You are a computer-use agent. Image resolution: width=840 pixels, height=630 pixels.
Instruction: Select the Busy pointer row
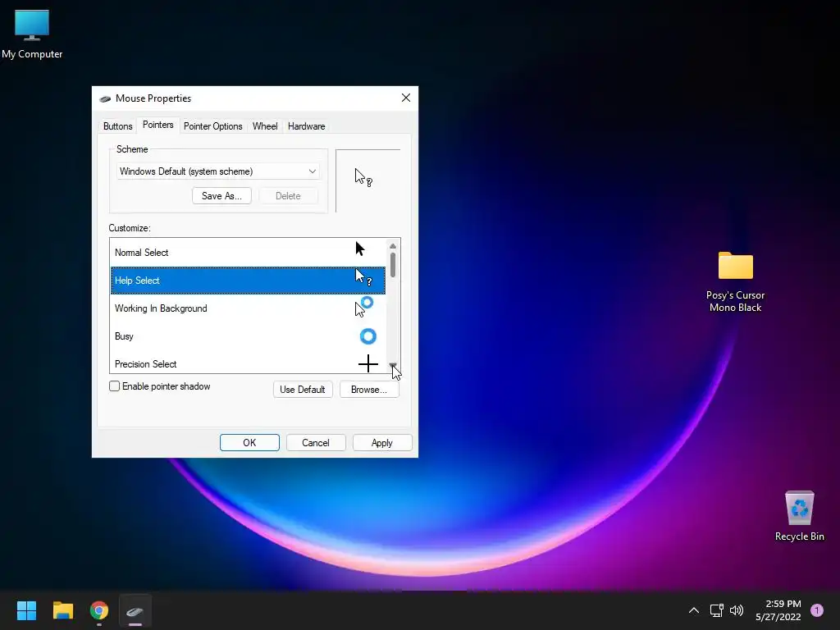[x=248, y=336]
